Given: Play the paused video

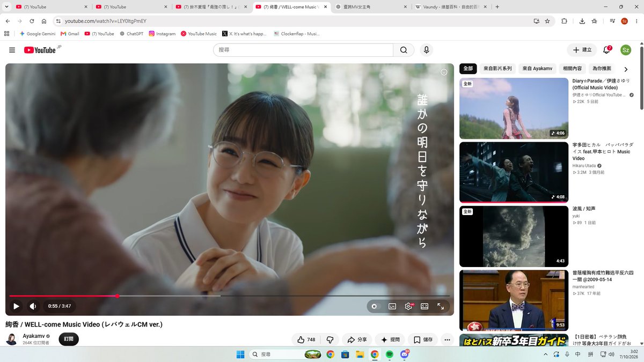Looking at the screenshot, I should click(x=16, y=306).
